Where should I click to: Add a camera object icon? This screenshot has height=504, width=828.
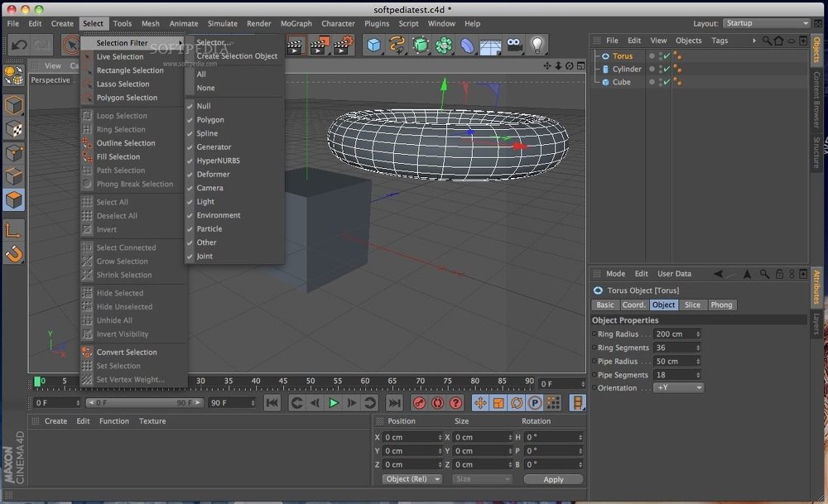pos(514,46)
